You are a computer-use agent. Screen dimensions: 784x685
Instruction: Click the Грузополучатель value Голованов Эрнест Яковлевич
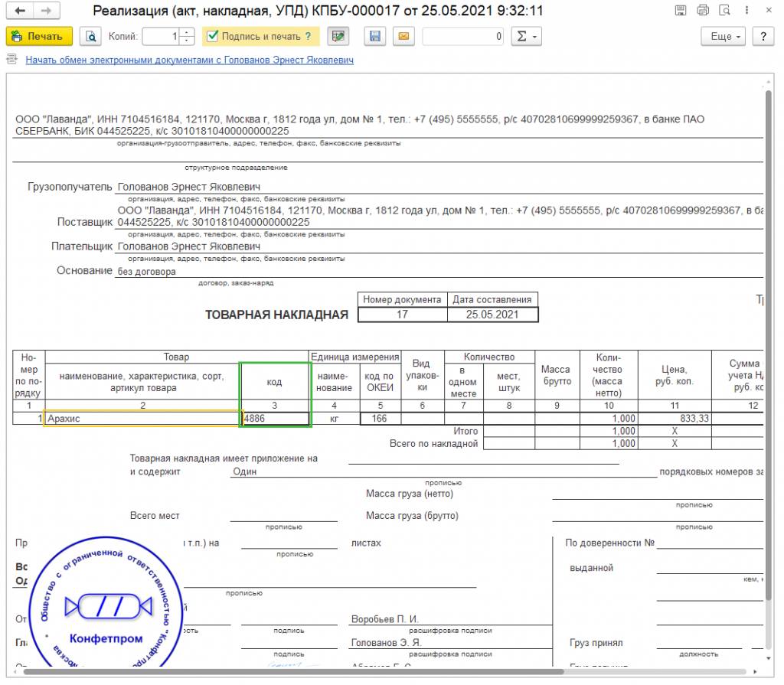point(189,187)
